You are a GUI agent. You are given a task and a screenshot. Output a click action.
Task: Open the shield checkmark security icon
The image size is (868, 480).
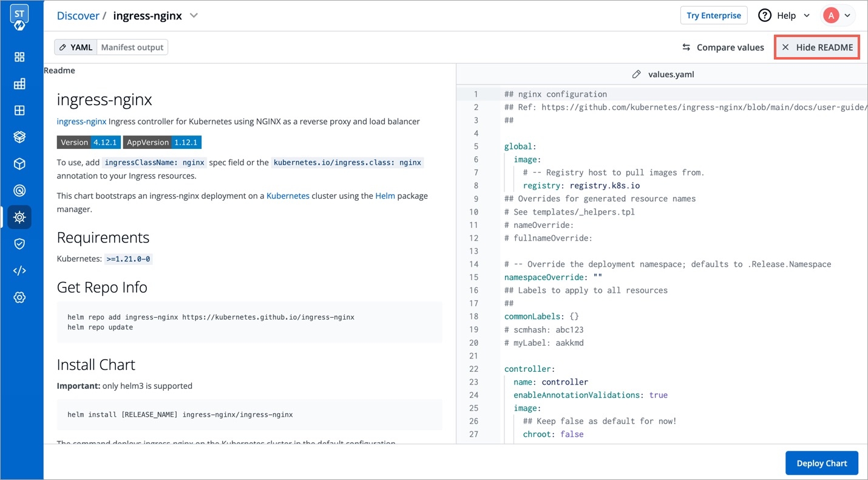[x=19, y=244]
